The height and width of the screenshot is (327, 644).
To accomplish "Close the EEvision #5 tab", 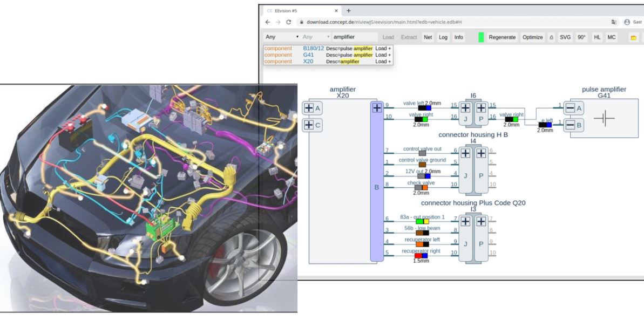I will (x=336, y=11).
